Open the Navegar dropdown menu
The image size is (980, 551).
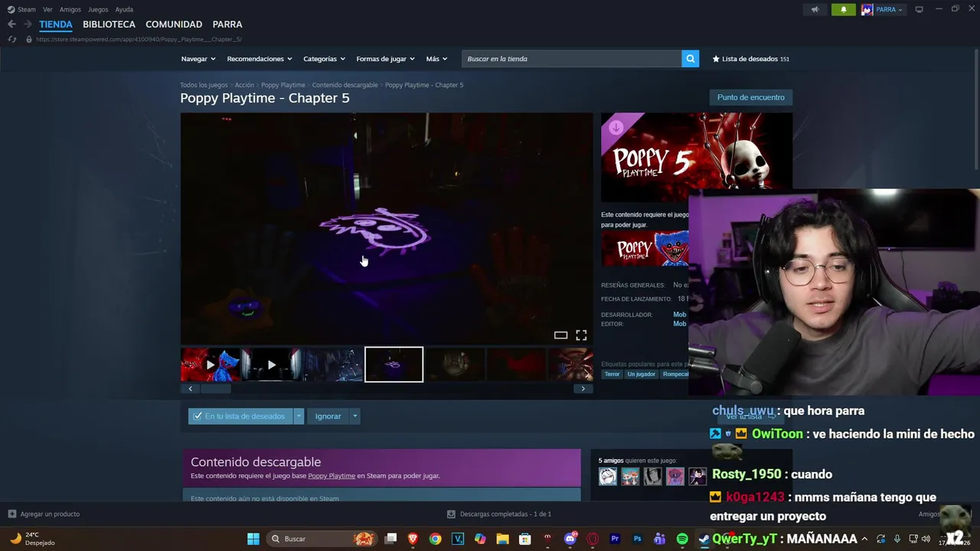click(x=198, y=59)
